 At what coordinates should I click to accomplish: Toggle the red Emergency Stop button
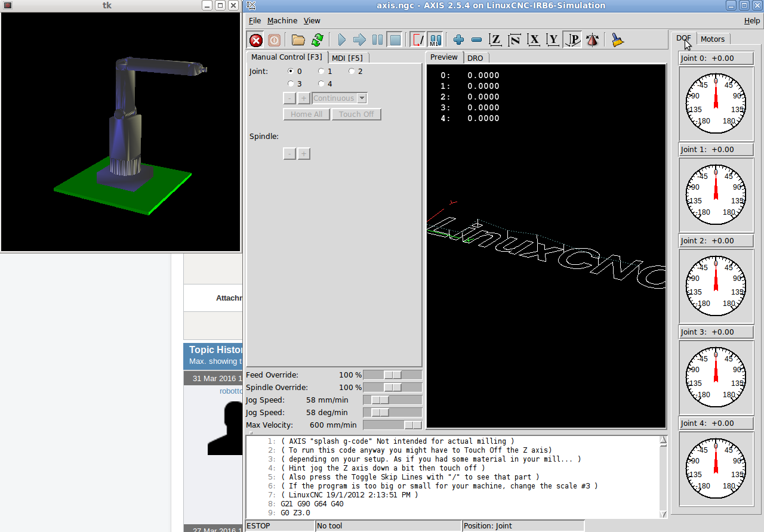point(256,40)
